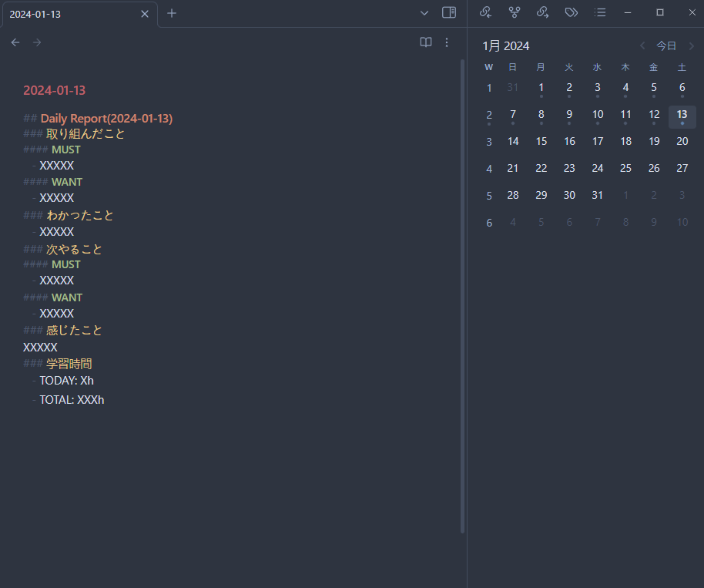Screen dimensions: 704x588
Task: Close the 2024-01-13 tab
Action: [x=145, y=14]
